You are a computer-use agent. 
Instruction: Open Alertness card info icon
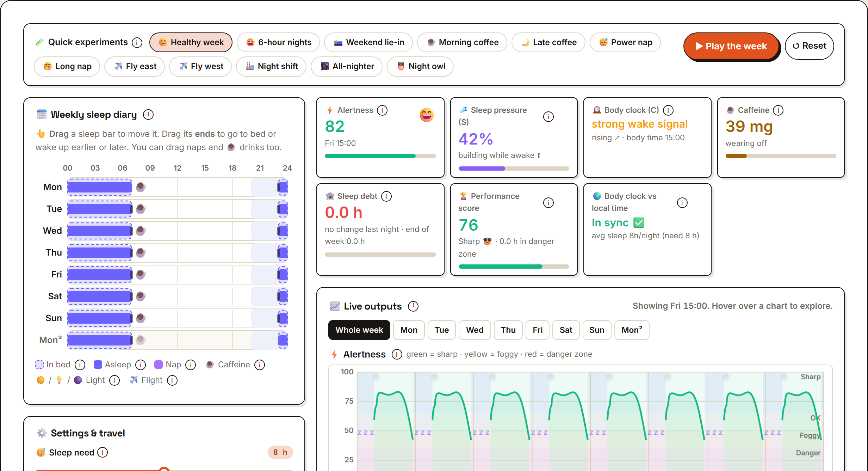pos(382,110)
